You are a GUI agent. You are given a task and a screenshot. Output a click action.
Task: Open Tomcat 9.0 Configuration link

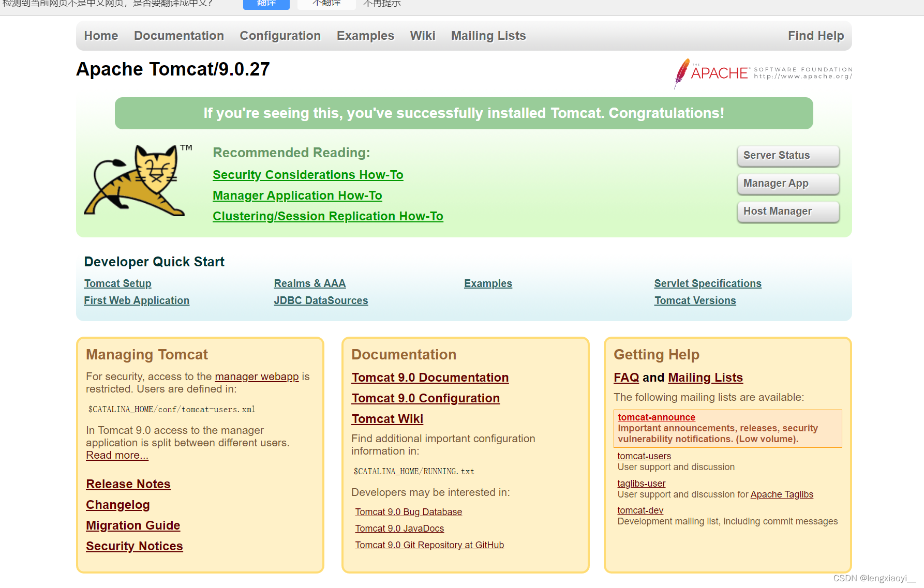[426, 398]
